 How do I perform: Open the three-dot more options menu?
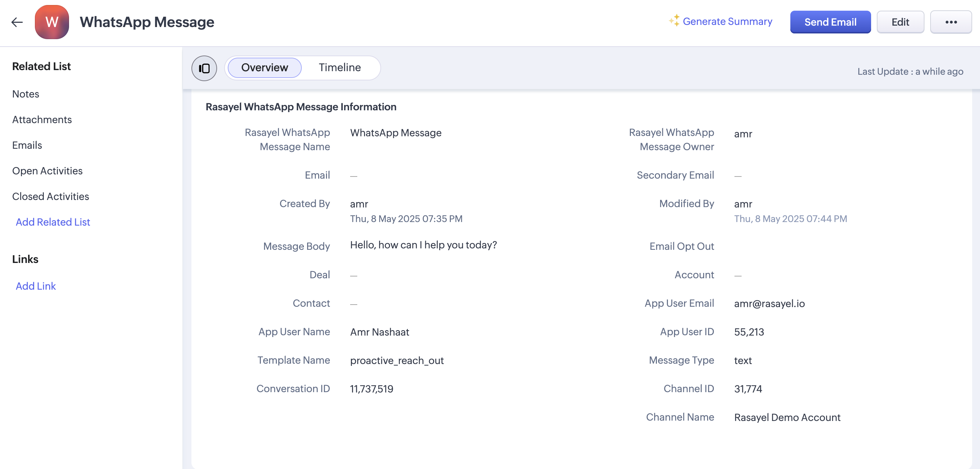click(951, 22)
